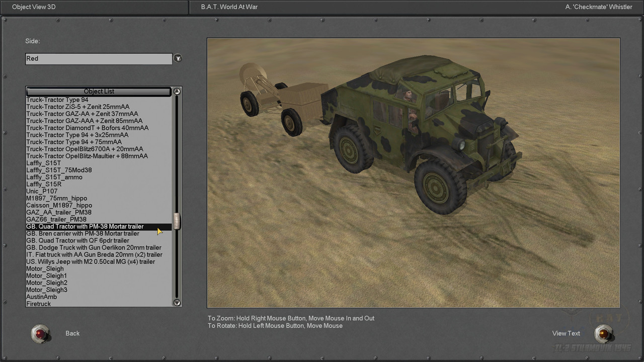644x362 pixels.
Task: Select Motor_Sleigh entry
Action: click(x=99, y=268)
